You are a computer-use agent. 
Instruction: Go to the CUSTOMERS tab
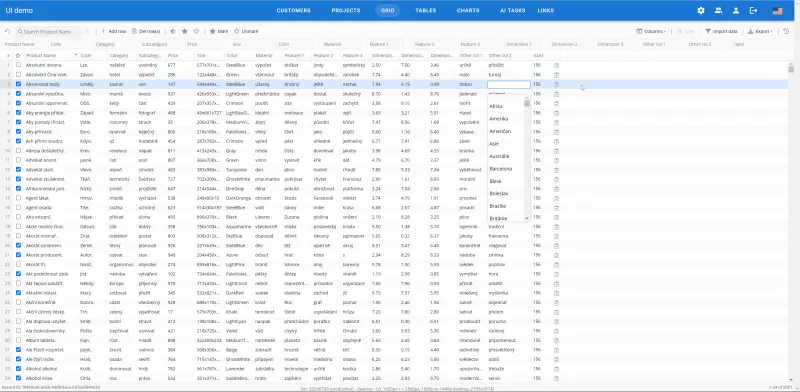click(293, 10)
